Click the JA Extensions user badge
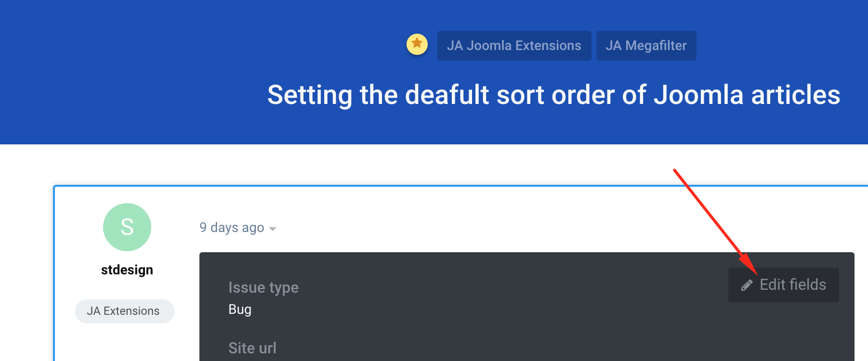 (x=124, y=311)
